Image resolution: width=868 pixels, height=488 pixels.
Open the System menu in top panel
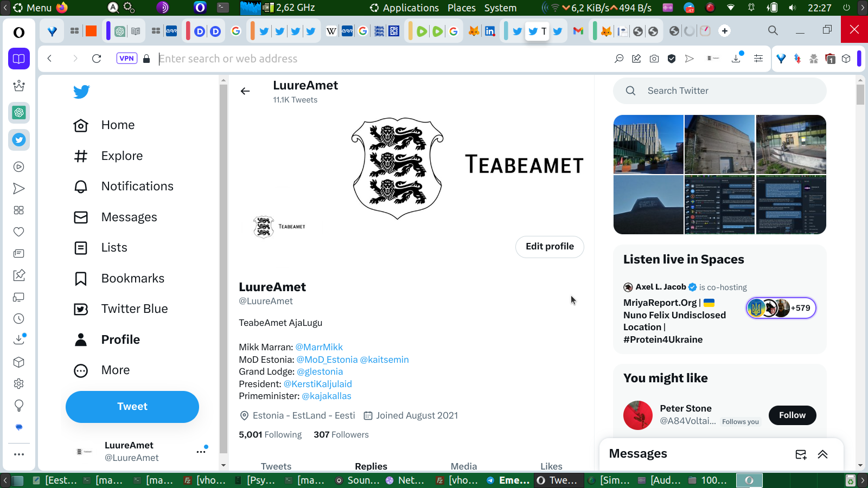click(500, 8)
